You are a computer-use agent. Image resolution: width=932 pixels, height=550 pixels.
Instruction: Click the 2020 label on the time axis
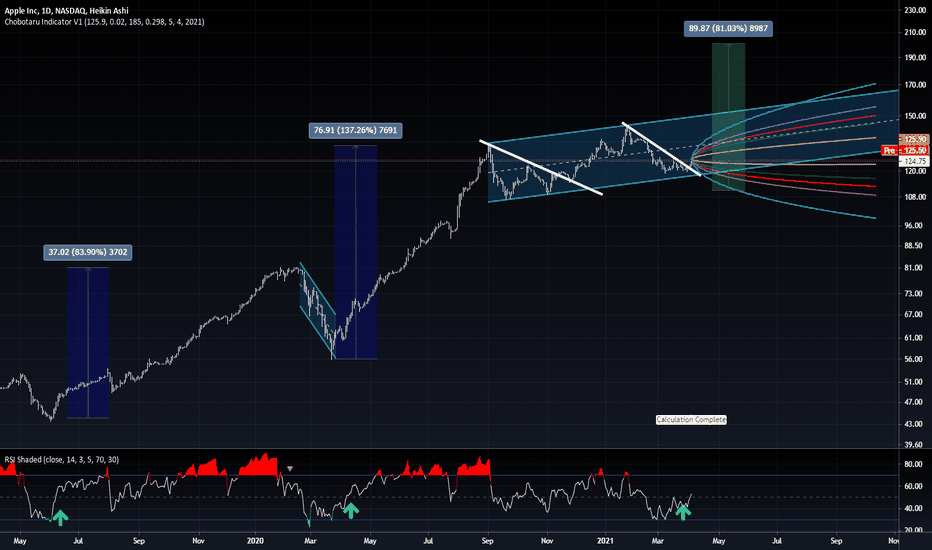click(x=255, y=541)
